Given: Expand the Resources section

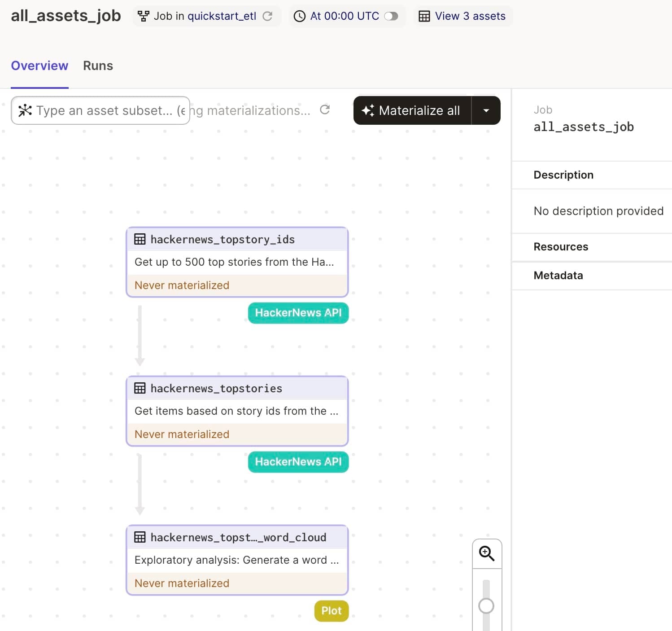Looking at the screenshot, I should click(561, 247).
